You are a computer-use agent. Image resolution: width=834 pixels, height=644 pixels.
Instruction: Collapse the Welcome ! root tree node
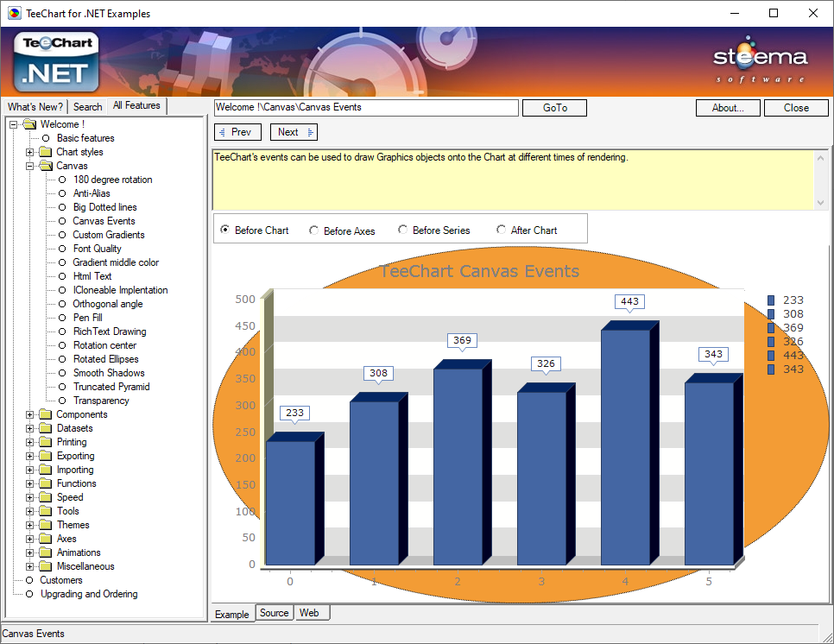[x=13, y=124]
